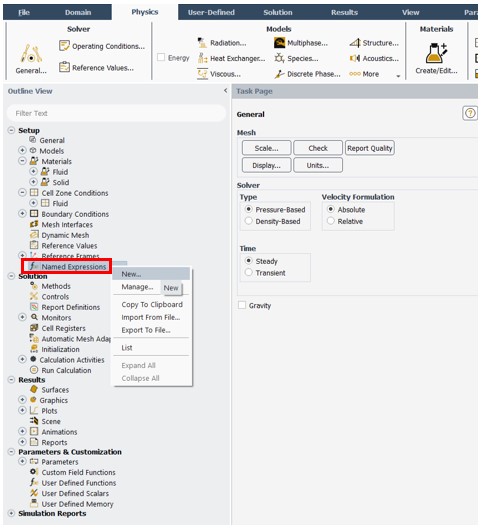Switch to the Domain ribbon tab
The width and height of the screenshot is (484, 528).
[x=78, y=12]
